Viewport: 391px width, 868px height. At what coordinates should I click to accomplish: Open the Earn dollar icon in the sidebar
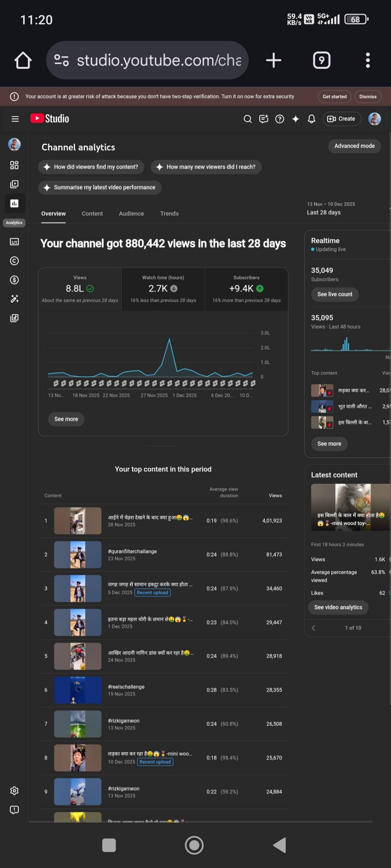point(14,280)
